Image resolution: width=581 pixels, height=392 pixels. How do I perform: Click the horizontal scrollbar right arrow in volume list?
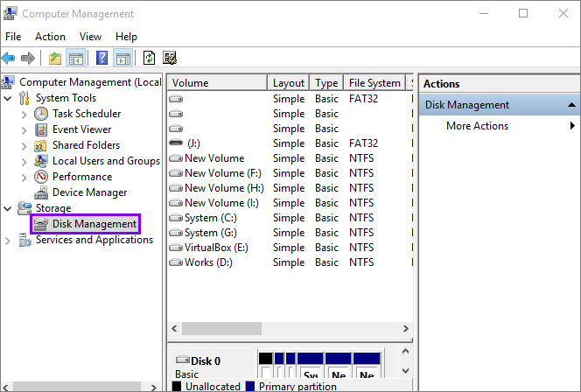coord(406,328)
